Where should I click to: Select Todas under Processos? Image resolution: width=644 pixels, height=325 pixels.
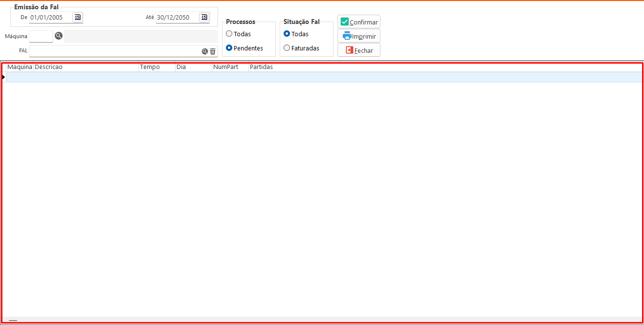pyautogui.click(x=229, y=34)
